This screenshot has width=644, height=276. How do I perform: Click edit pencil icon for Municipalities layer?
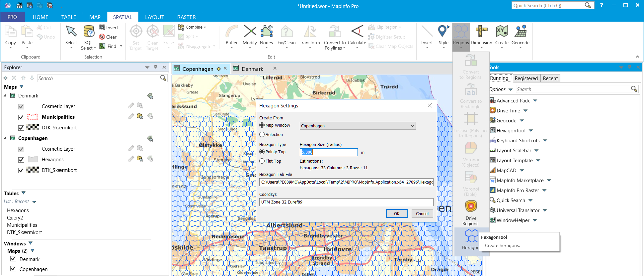pyautogui.click(x=131, y=116)
